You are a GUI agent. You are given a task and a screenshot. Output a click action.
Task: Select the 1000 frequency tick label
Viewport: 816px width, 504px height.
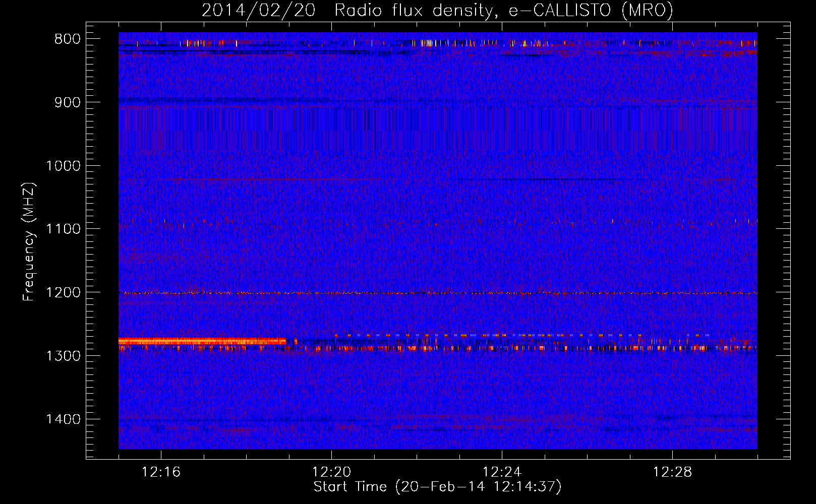[63, 166]
